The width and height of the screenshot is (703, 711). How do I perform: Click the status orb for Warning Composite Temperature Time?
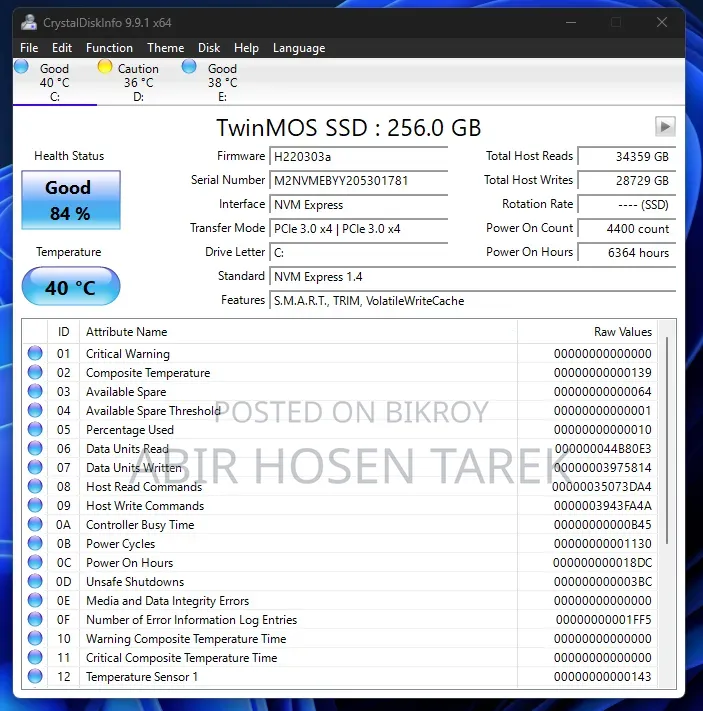click(35, 638)
